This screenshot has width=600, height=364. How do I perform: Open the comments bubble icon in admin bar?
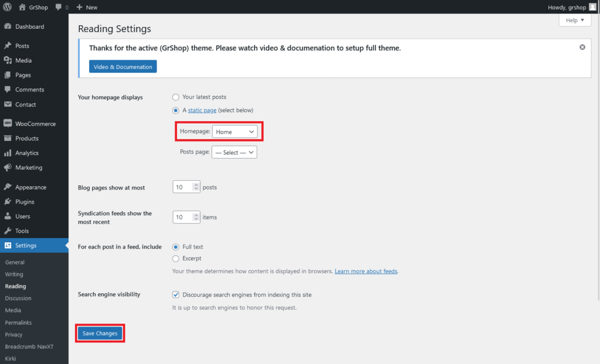(59, 7)
